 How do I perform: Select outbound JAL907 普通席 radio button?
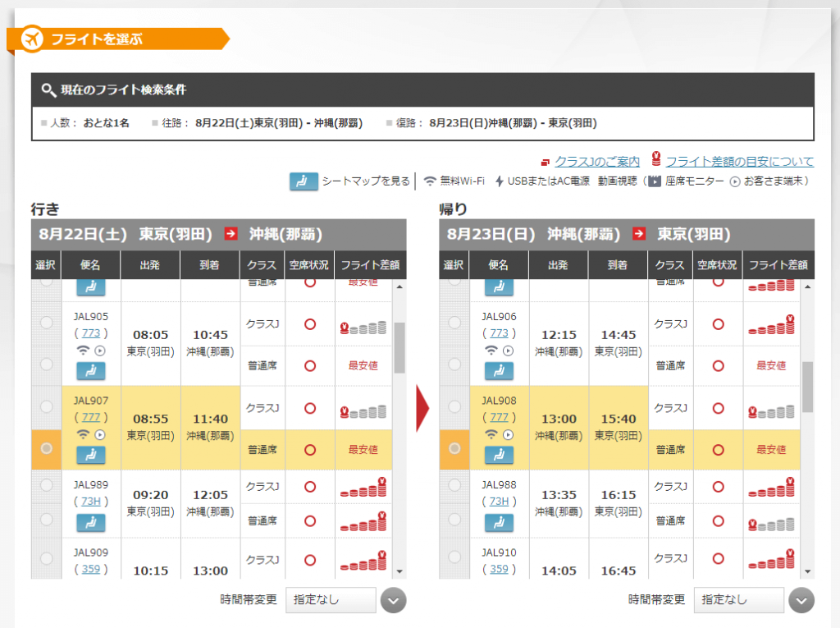point(47,448)
